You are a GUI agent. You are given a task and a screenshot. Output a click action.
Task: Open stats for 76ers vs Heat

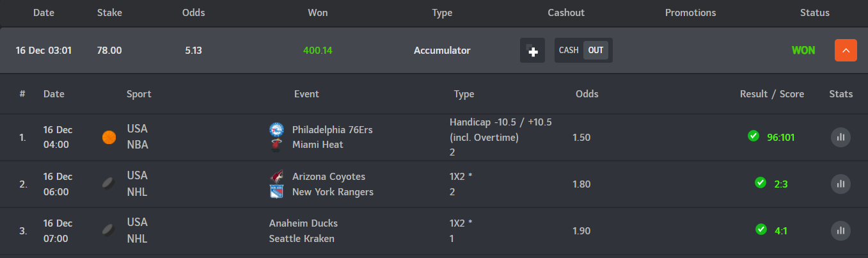click(x=840, y=137)
